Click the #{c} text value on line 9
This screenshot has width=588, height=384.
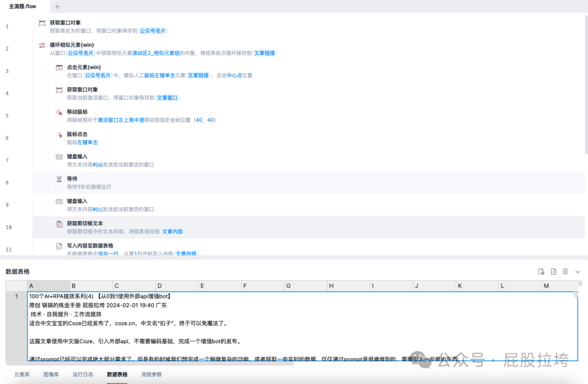point(97,209)
